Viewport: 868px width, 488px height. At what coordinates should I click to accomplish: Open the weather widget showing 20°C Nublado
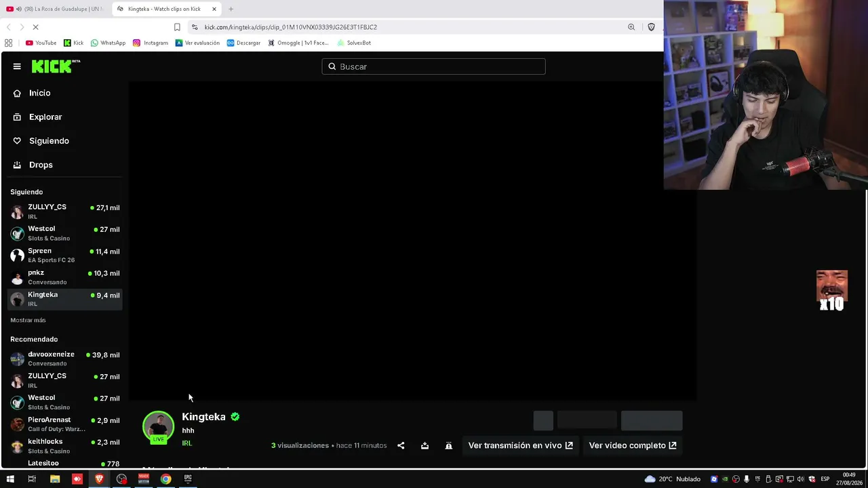672,479
